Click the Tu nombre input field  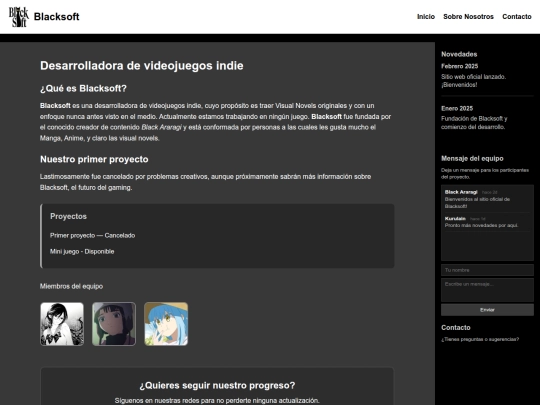click(x=487, y=270)
